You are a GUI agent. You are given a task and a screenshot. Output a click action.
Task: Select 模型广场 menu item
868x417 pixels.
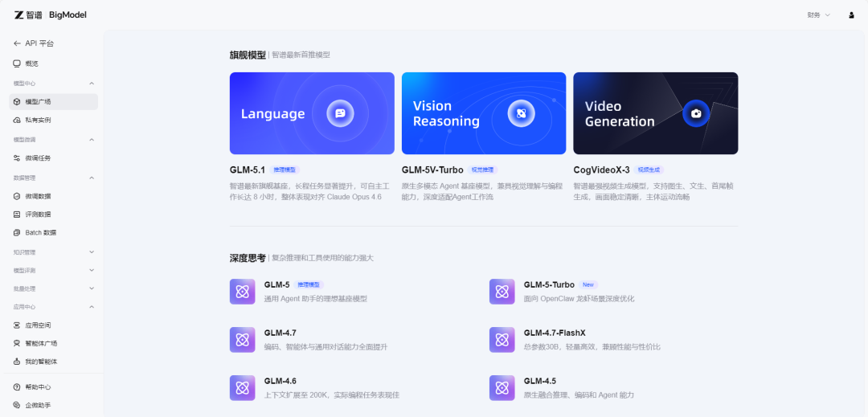54,102
